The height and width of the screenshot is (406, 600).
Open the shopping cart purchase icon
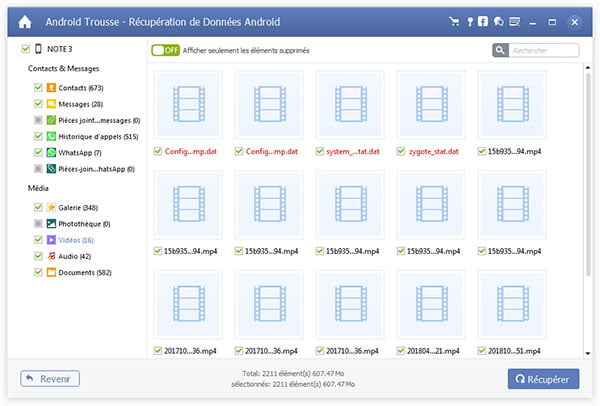coord(455,21)
